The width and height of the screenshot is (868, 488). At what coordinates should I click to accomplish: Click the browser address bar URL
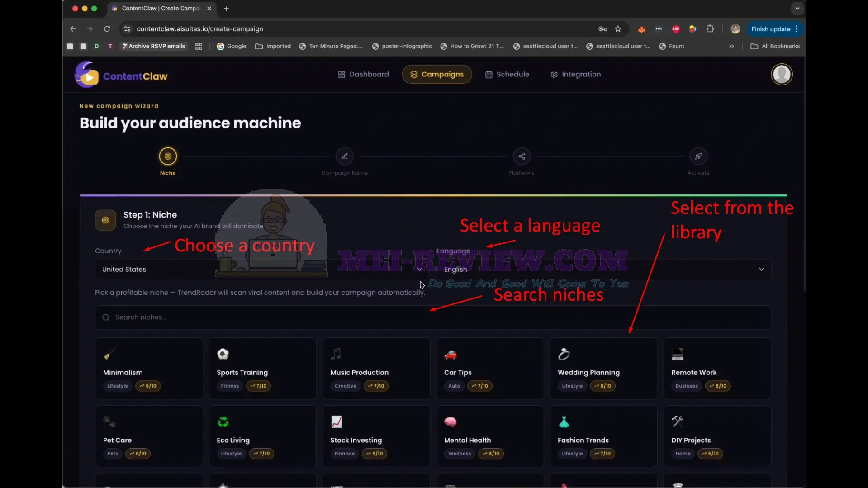[x=200, y=29]
